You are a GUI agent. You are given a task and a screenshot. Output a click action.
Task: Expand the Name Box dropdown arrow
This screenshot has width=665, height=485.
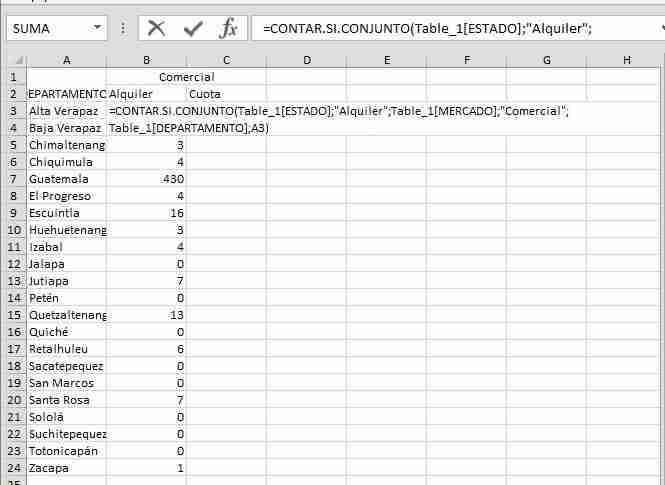(97, 29)
